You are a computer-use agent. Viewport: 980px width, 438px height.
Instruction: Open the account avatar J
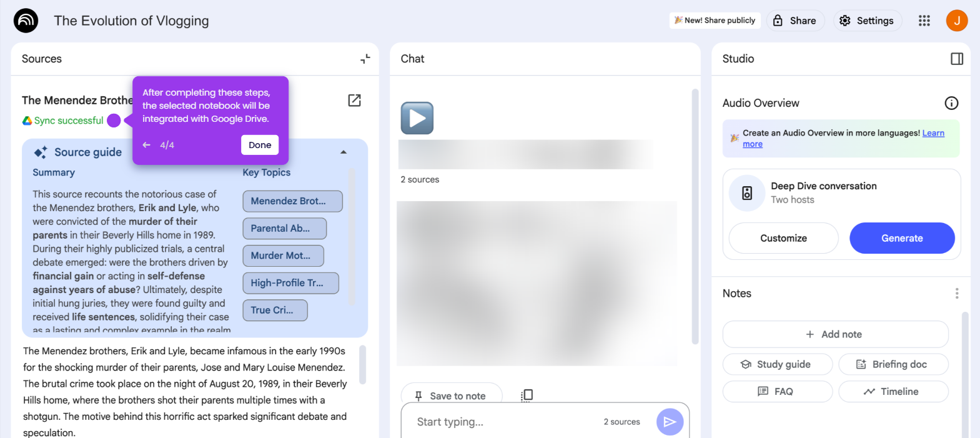(957, 21)
